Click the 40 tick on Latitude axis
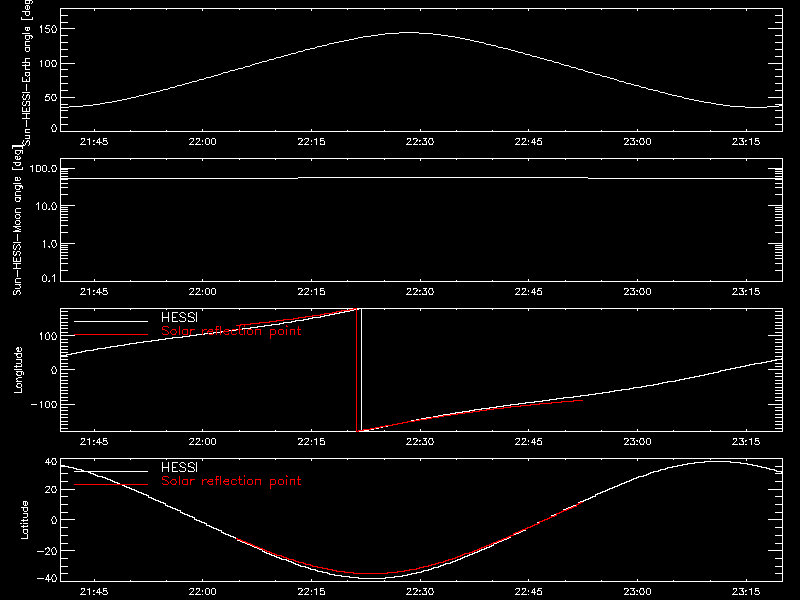 point(51,462)
